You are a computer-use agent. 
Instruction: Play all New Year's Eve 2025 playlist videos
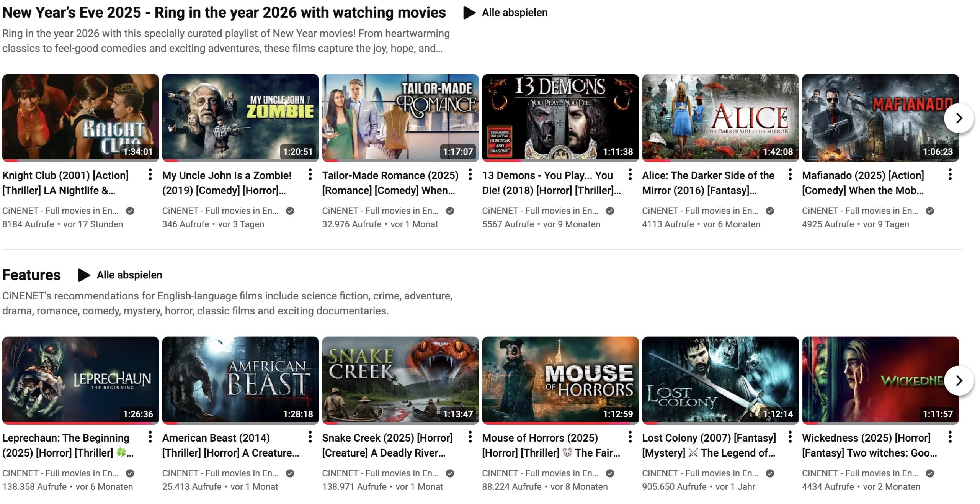[x=505, y=13]
